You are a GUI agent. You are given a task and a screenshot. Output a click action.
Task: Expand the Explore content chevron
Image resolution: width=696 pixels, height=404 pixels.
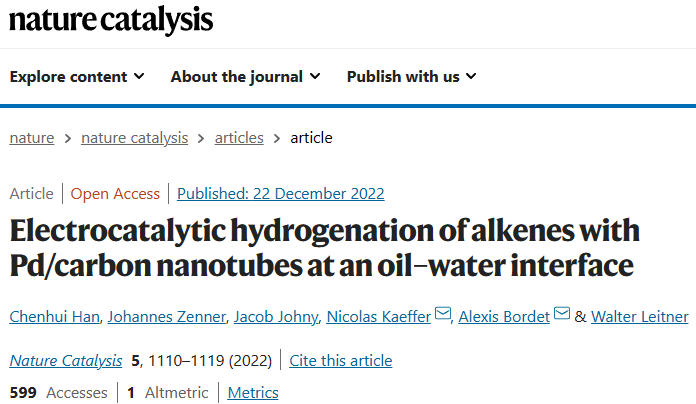click(139, 76)
